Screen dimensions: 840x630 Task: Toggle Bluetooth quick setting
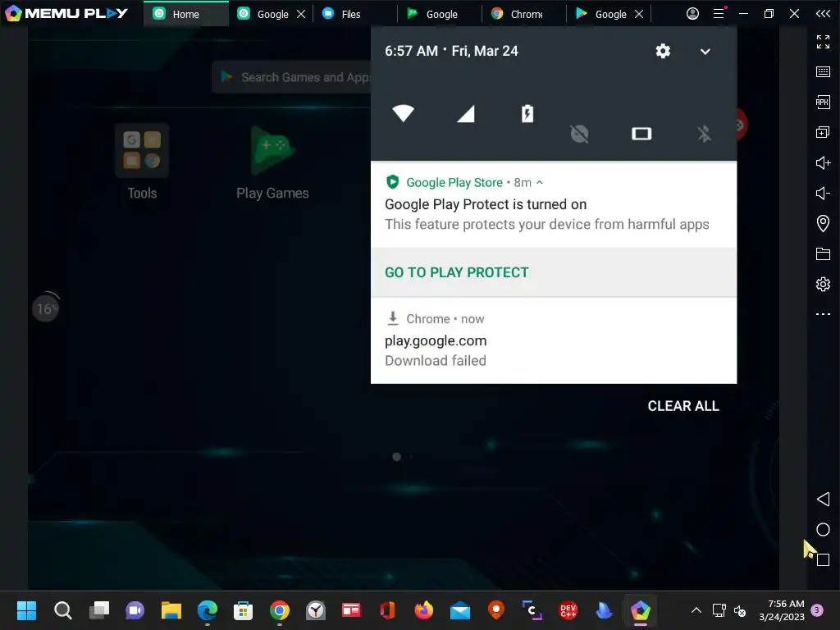coord(704,134)
